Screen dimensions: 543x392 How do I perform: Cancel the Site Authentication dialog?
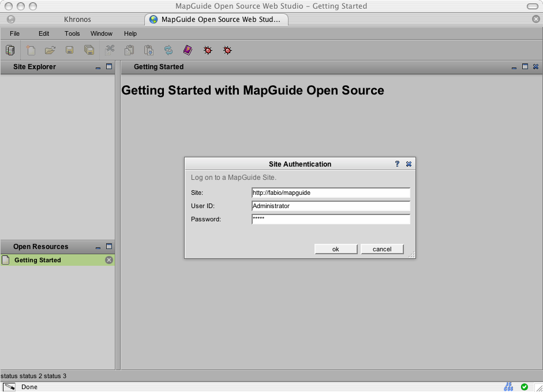[x=382, y=250]
